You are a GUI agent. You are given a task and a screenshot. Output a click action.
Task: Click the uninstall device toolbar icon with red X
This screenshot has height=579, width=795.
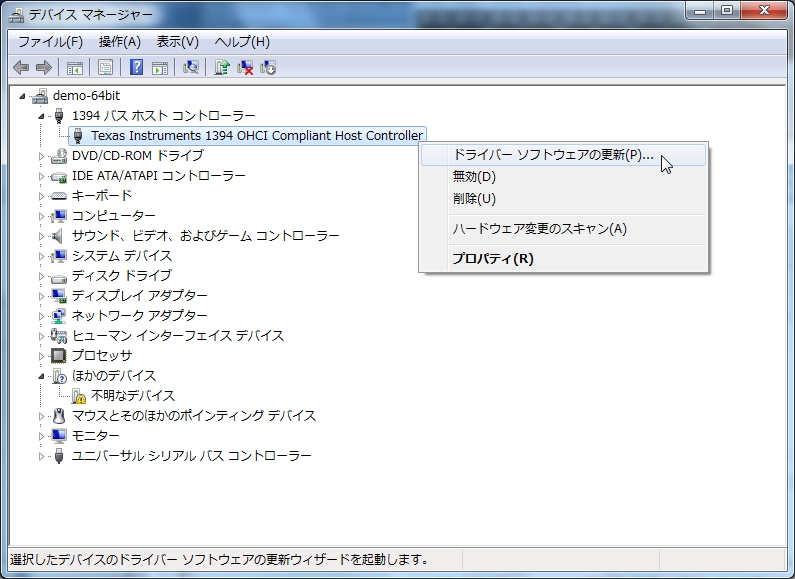click(x=245, y=68)
